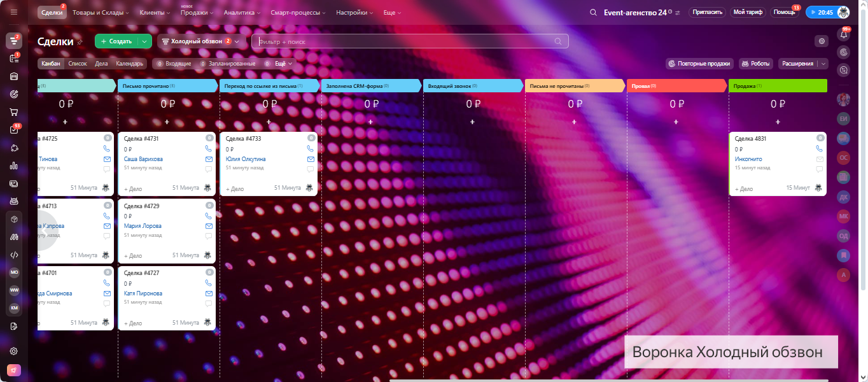This screenshot has height=382, width=868.
Task: Expand the Создать button dropdown arrow
Action: [145, 41]
